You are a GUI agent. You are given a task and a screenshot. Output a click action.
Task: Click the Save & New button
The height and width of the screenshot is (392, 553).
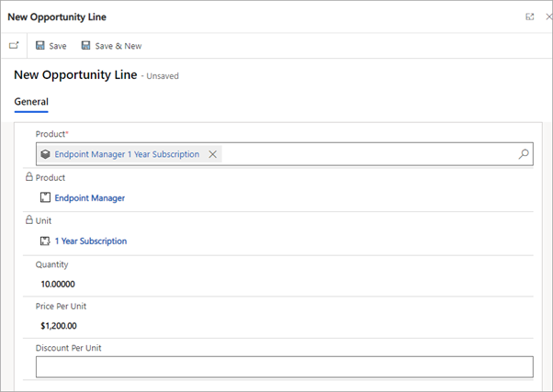click(111, 46)
